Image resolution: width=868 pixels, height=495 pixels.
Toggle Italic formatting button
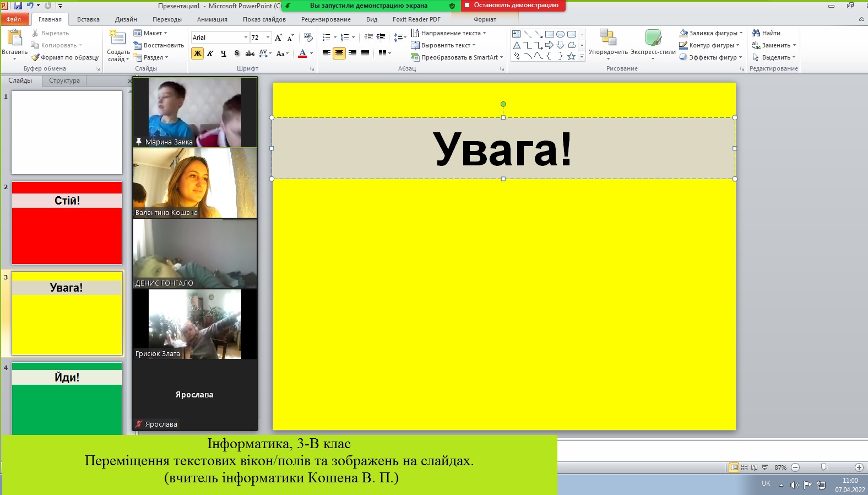(210, 53)
